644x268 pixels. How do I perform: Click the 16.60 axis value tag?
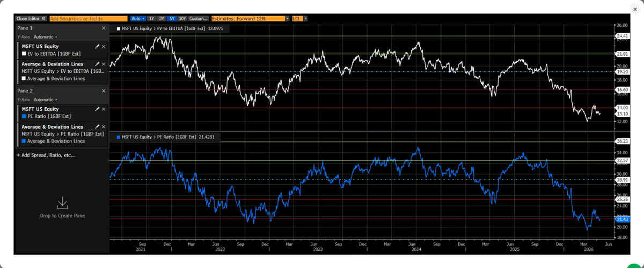pos(622,90)
